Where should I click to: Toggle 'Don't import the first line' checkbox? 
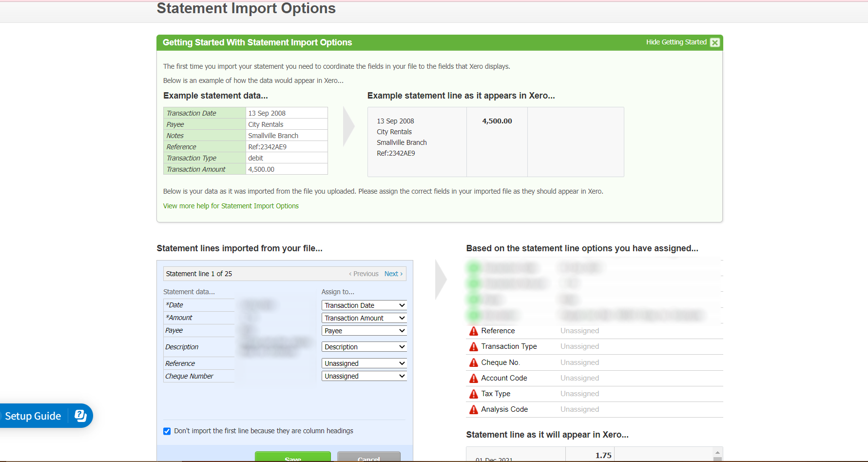pyautogui.click(x=167, y=431)
